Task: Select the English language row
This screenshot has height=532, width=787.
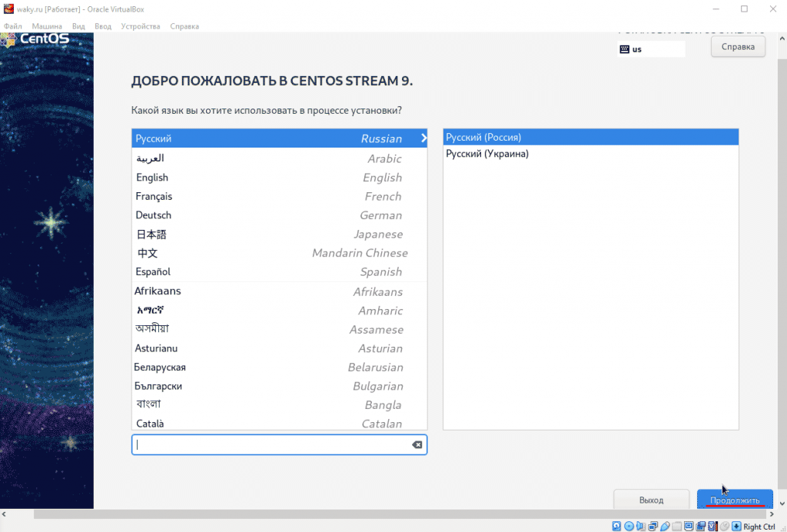Action: coord(279,177)
